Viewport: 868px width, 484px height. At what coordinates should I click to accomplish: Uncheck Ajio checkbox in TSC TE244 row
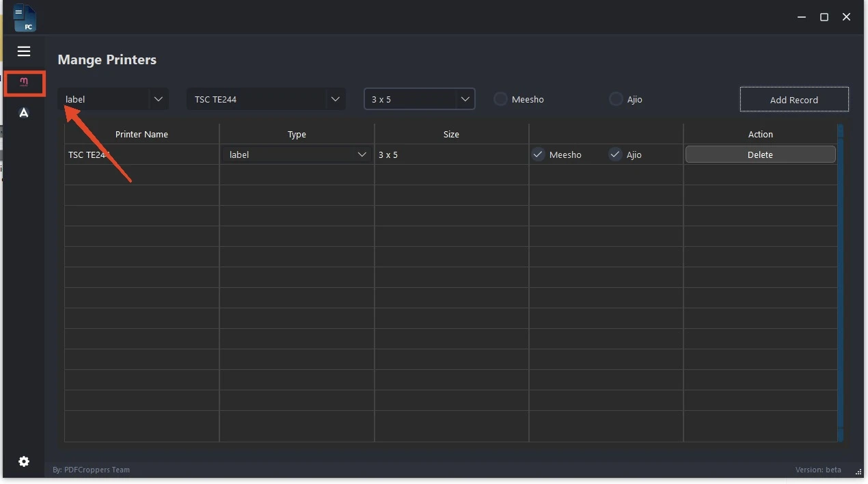pyautogui.click(x=616, y=154)
